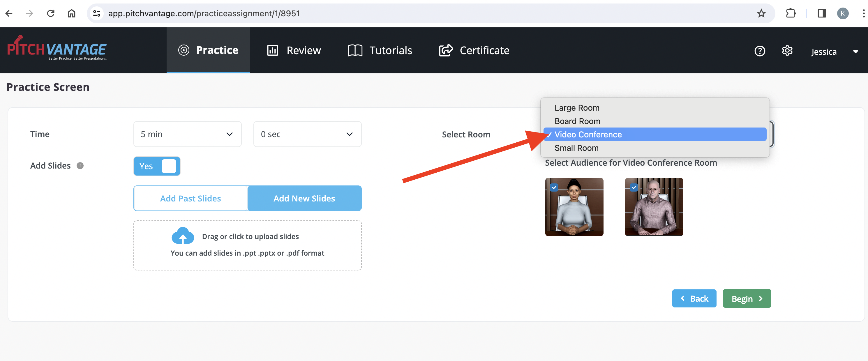
Task: Select Board Room from room list
Action: [x=577, y=121]
